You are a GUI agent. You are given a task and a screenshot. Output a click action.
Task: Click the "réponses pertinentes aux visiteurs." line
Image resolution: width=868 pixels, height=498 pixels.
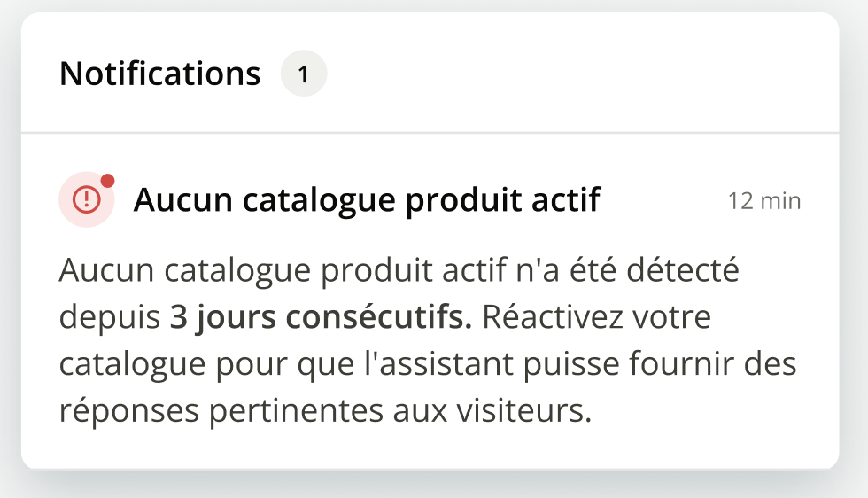coord(324,411)
